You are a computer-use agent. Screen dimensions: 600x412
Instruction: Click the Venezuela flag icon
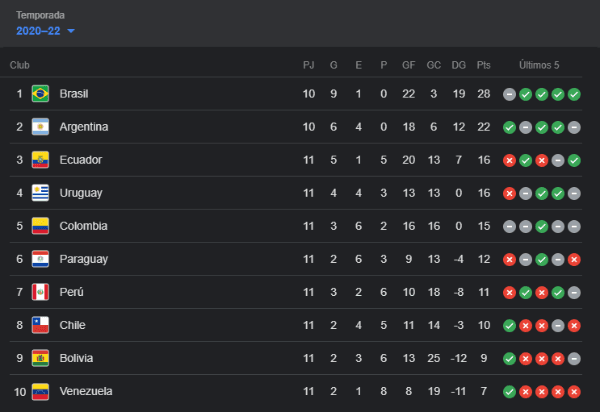[x=40, y=391]
